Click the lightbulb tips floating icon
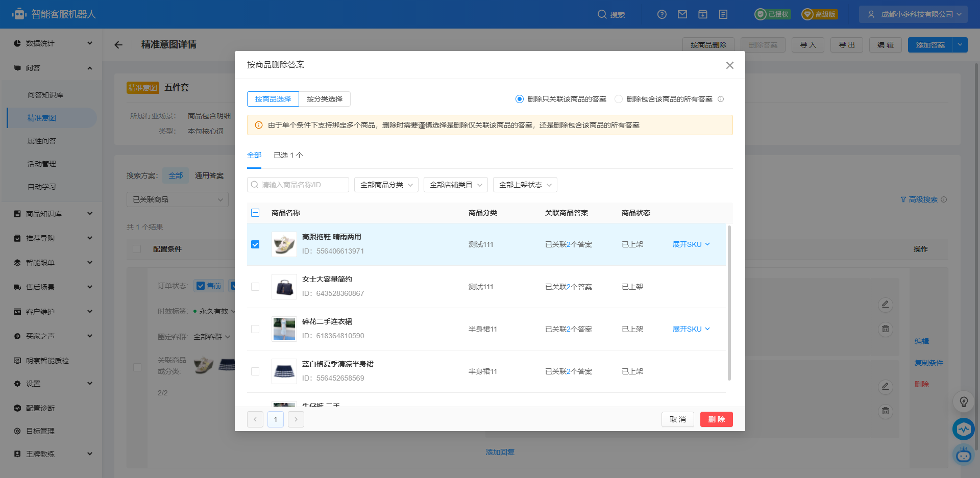This screenshot has width=980, height=478. (x=964, y=402)
